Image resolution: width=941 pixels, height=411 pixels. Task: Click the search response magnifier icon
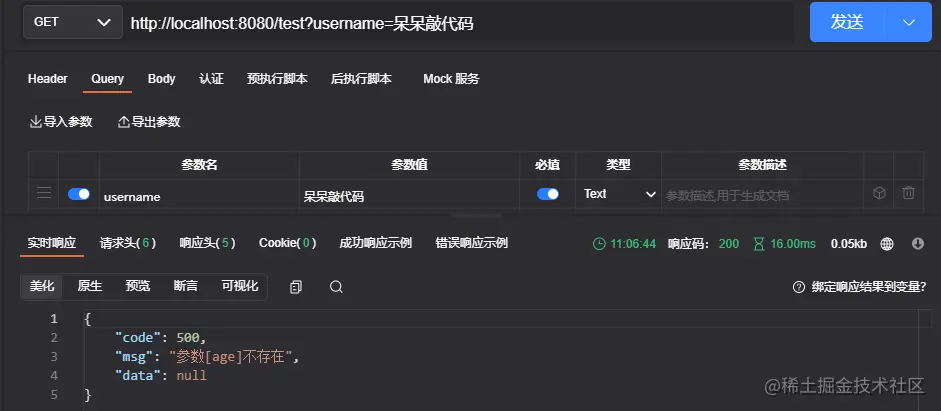[336, 287]
